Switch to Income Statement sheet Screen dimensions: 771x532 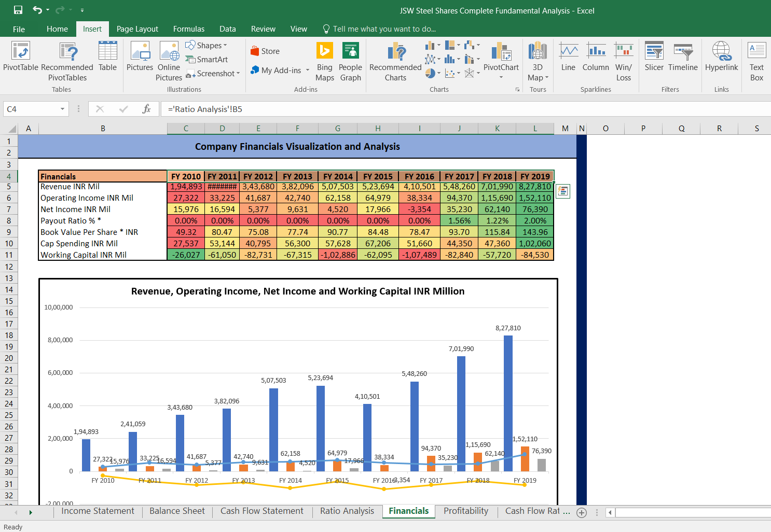coord(98,511)
